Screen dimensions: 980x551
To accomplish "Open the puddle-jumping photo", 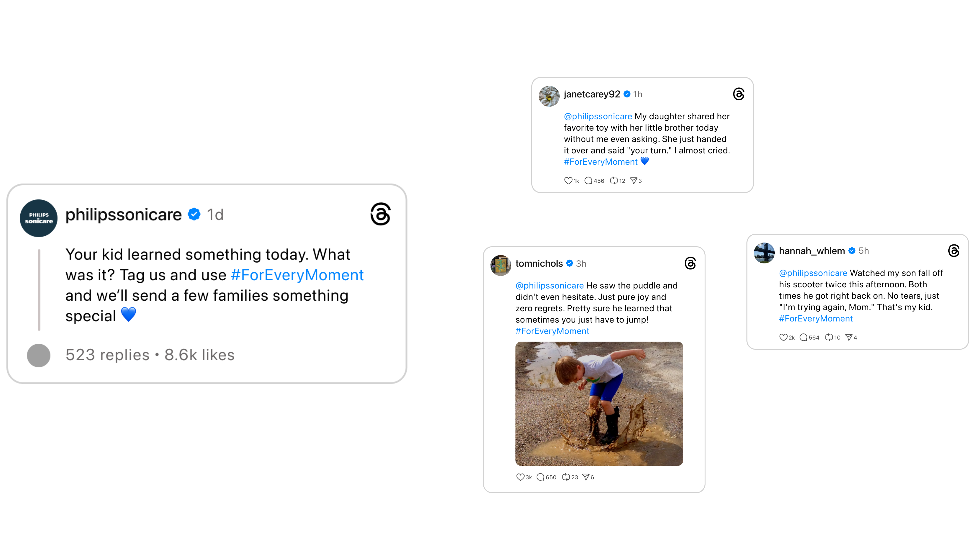I will tap(599, 403).
